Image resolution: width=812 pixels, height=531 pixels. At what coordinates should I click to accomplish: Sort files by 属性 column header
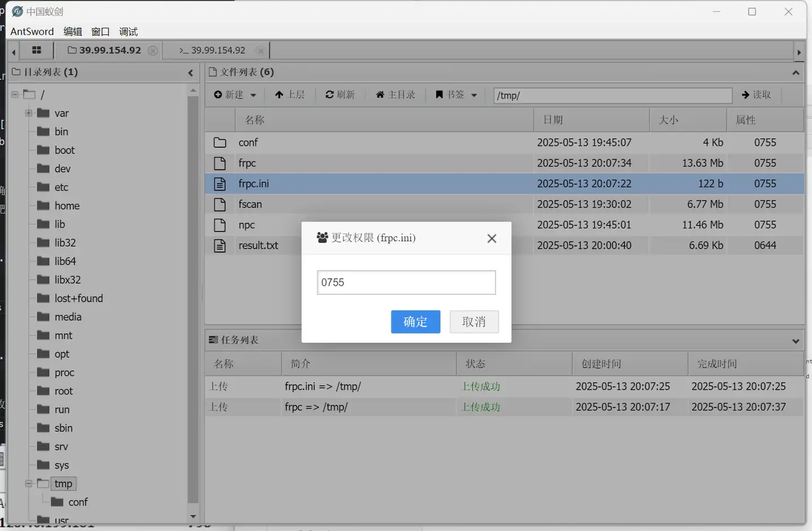click(765, 120)
